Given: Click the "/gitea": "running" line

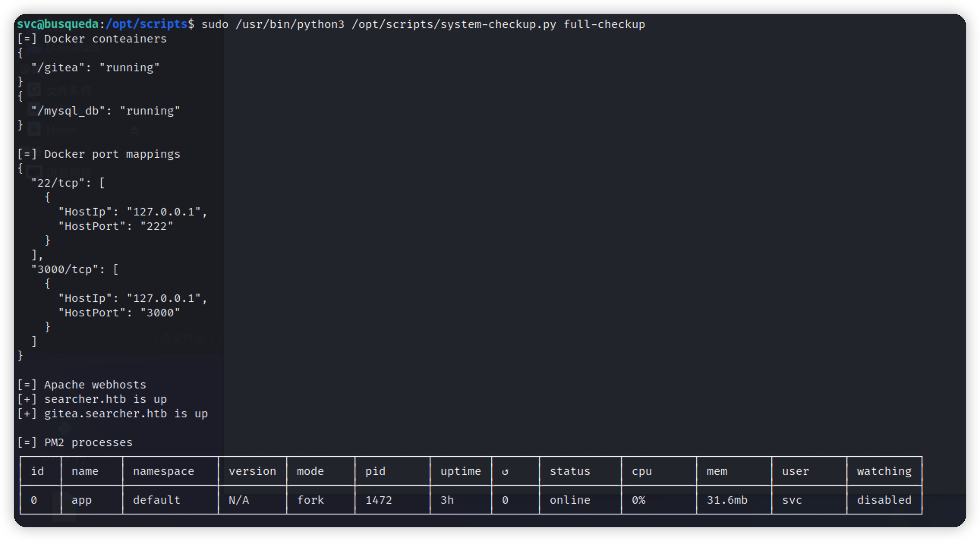Looking at the screenshot, I should click(95, 68).
